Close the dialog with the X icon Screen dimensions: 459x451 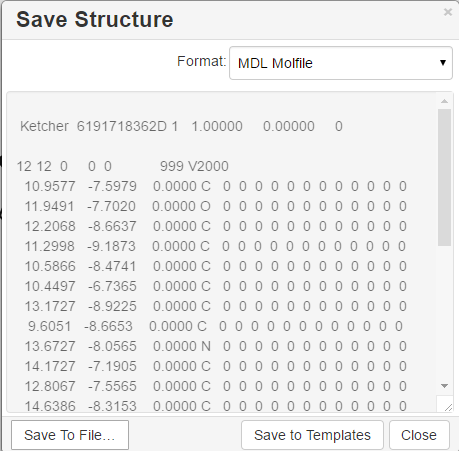(x=448, y=12)
